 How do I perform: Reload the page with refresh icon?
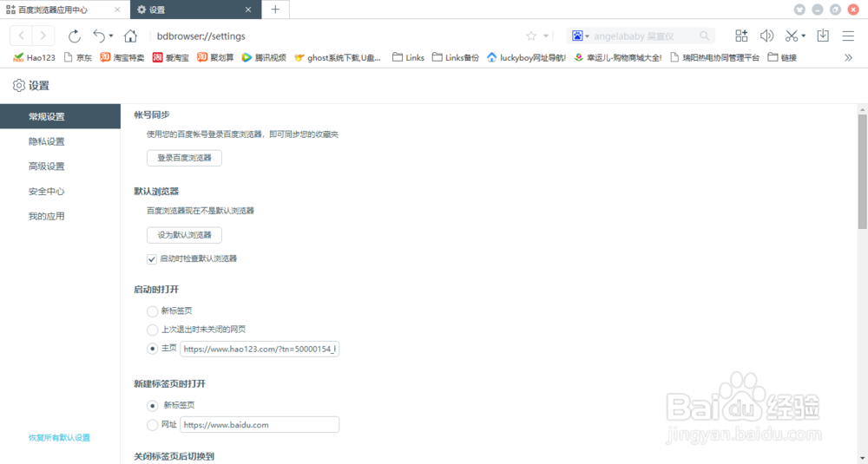74,36
